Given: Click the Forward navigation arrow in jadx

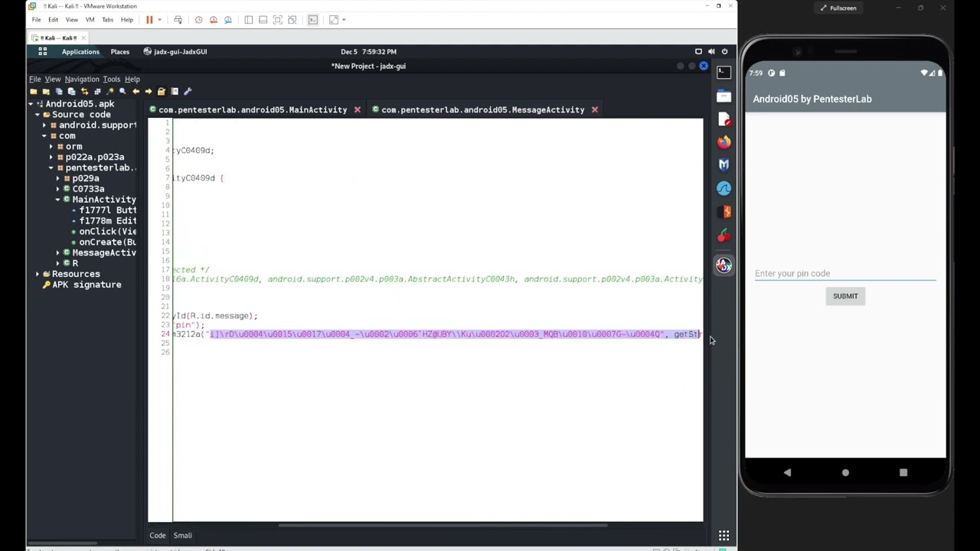Looking at the screenshot, I should coord(149,91).
